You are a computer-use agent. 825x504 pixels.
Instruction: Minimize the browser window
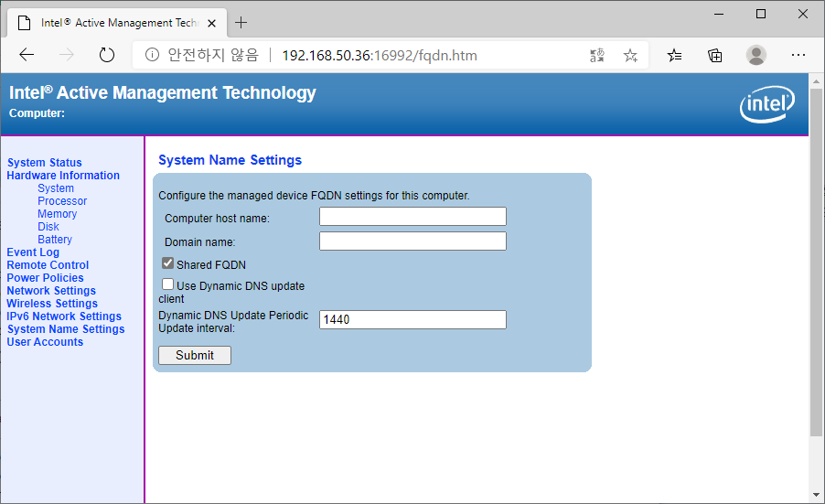point(719,15)
